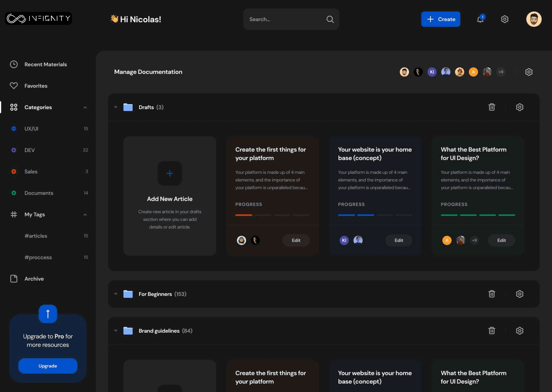Open Recent Materials in sidebar

(45, 64)
